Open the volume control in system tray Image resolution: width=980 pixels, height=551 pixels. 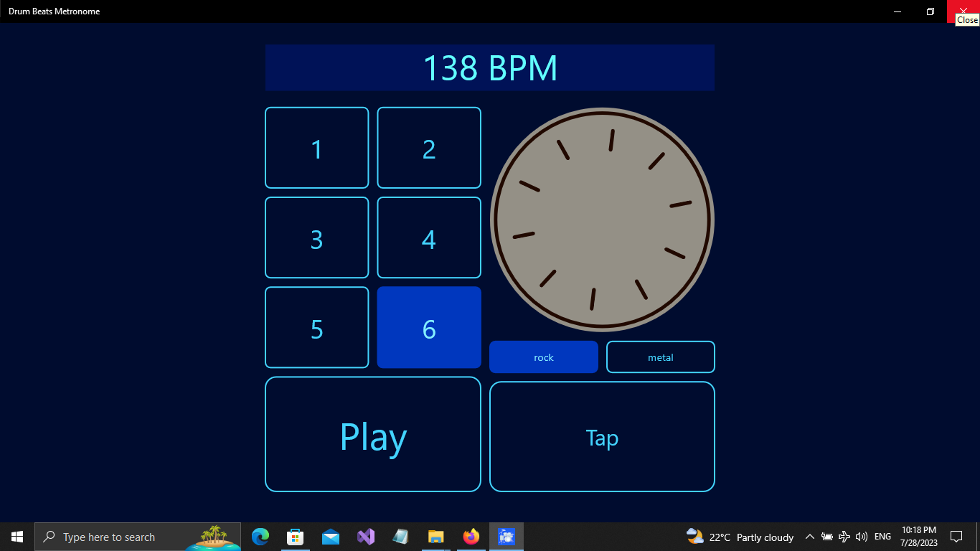pyautogui.click(x=862, y=537)
